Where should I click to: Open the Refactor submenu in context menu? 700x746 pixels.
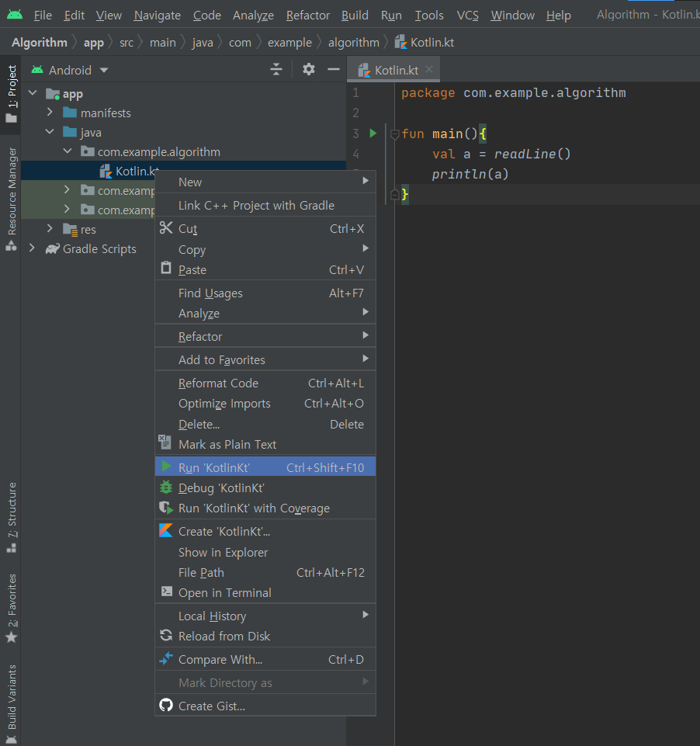265,336
